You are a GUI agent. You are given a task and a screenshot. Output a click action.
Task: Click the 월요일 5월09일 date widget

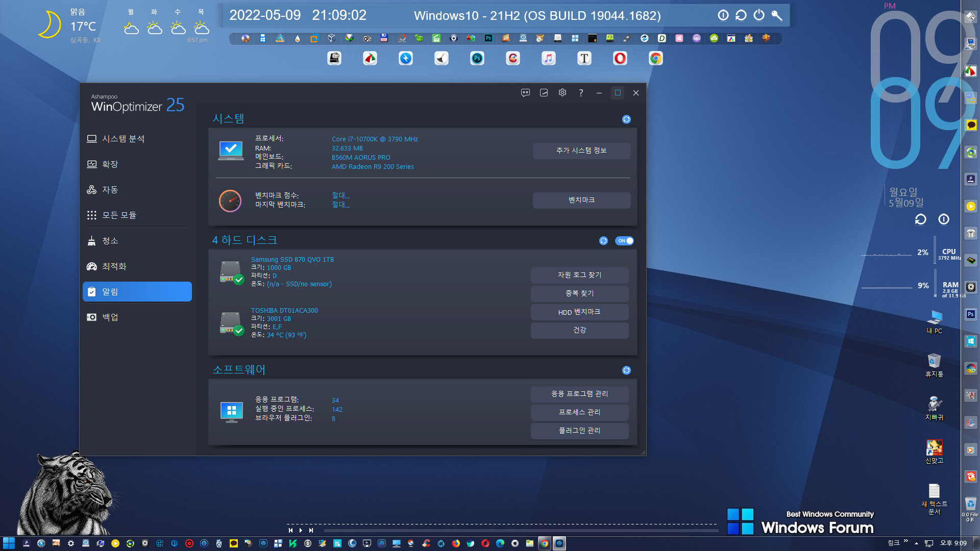click(906, 197)
